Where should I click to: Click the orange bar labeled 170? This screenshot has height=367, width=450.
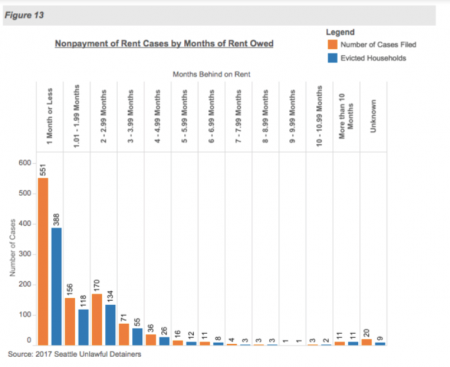97,319
